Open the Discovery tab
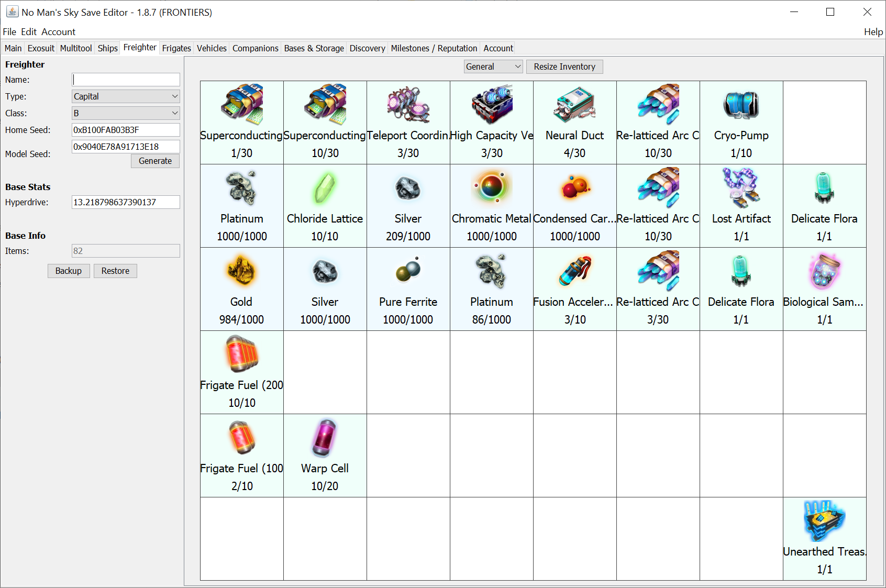 (x=368, y=48)
